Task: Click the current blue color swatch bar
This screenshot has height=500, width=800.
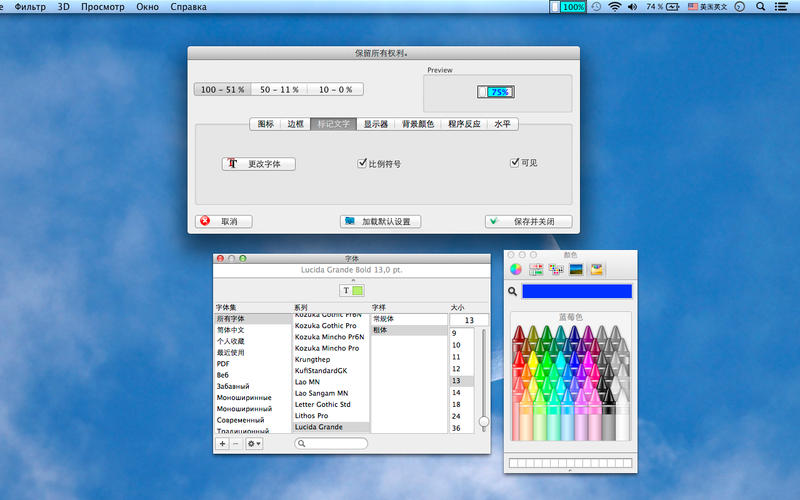Action: 577,292
